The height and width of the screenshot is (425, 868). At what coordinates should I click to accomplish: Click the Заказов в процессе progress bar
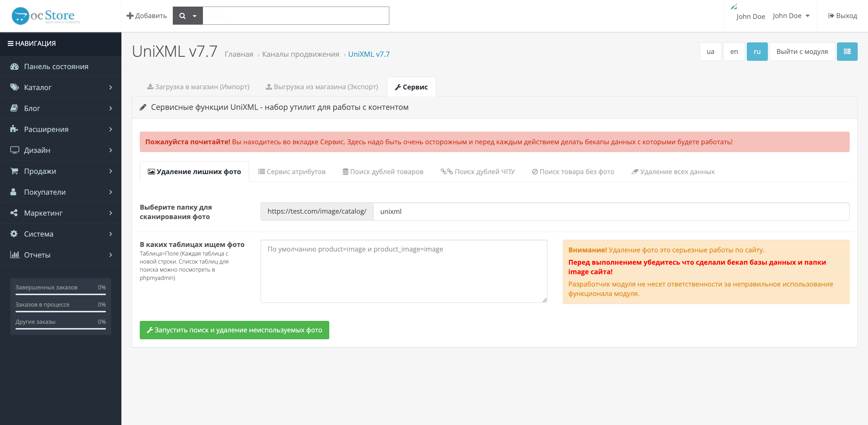pyautogui.click(x=61, y=311)
